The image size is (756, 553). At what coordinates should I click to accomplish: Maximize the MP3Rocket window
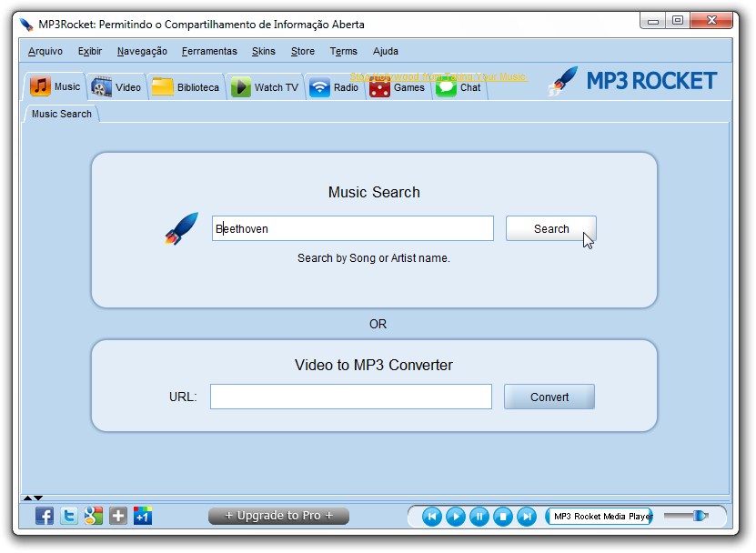coord(678,20)
